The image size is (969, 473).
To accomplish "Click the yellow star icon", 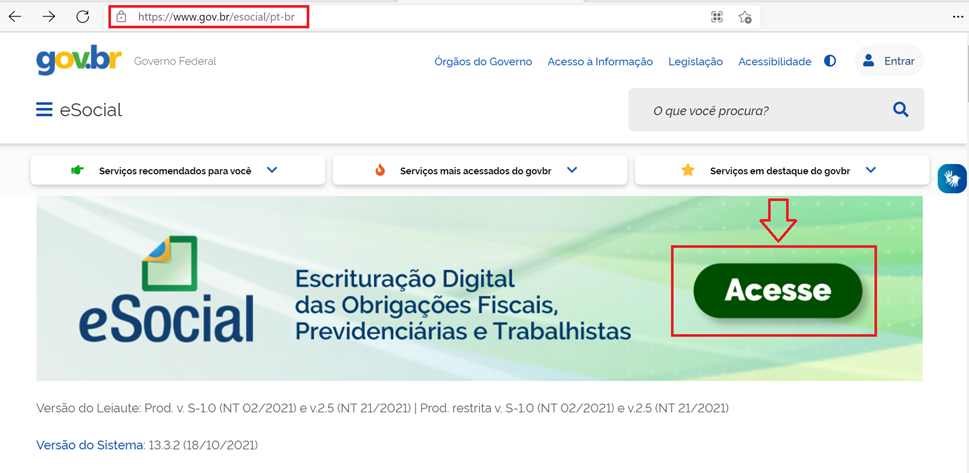I will (688, 170).
